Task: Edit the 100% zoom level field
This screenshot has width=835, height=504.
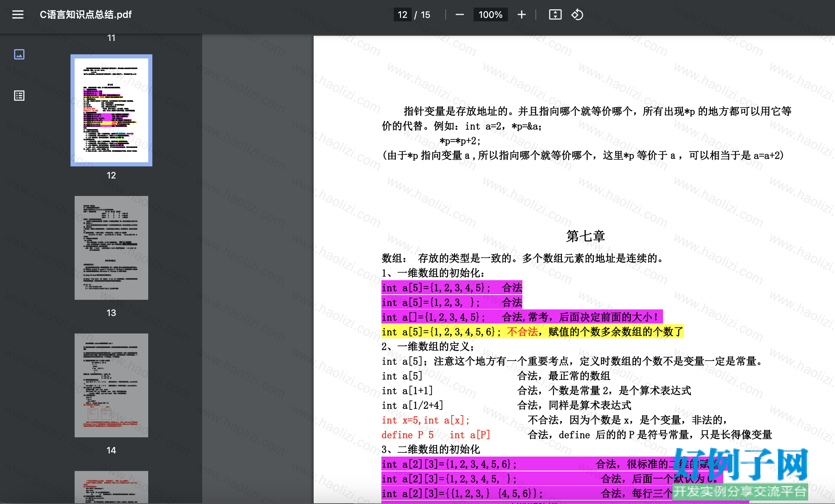Action: (490, 14)
